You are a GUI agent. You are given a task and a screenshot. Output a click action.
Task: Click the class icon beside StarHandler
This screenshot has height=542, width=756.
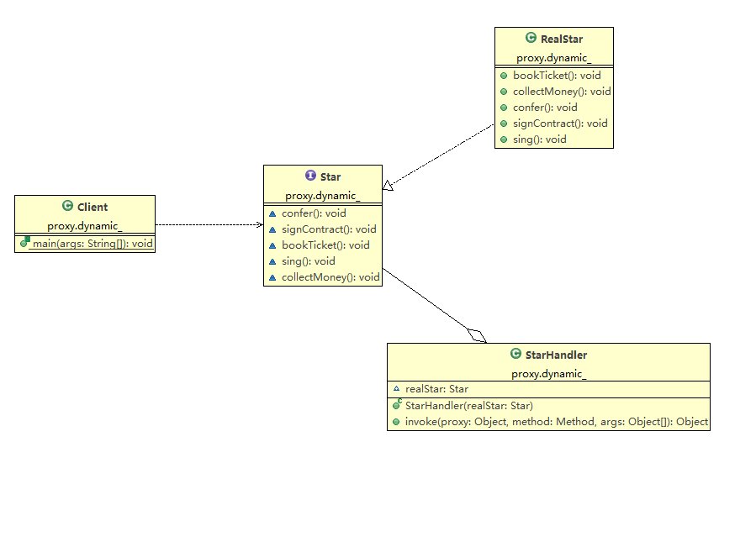pos(515,354)
